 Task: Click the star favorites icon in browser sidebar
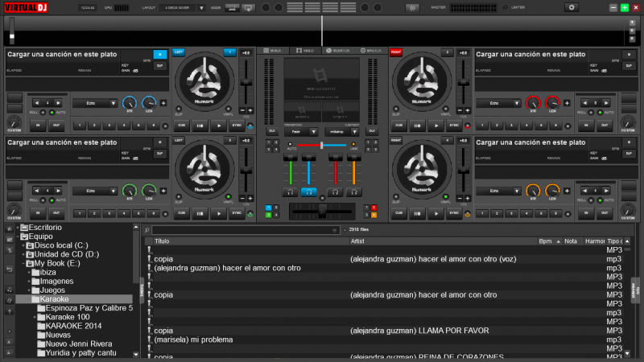coord(9,228)
